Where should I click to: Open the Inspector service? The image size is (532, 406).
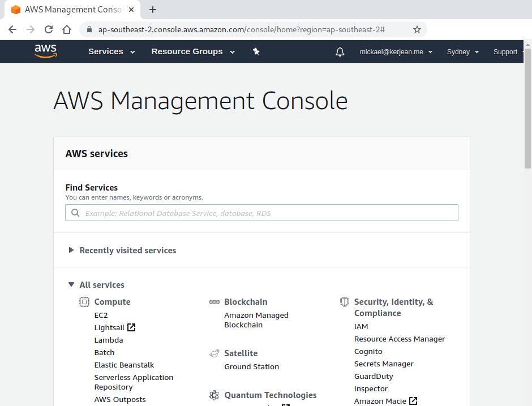click(x=371, y=388)
